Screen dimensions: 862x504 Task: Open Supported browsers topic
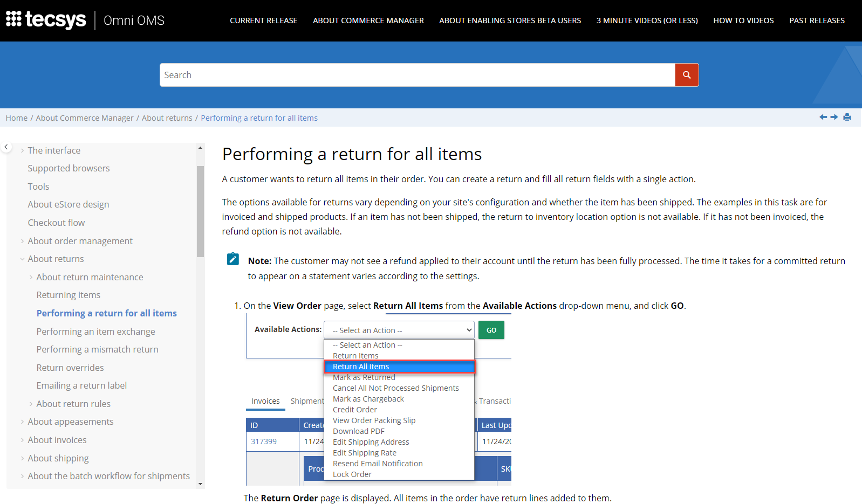(x=69, y=168)
